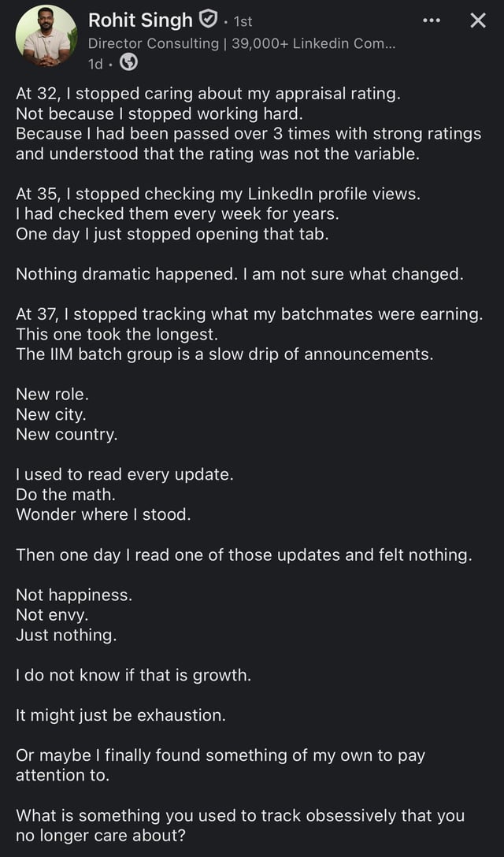Click the Rohit Singh name link
The height and width of the screenshot is (857, 504).
tap(140, 20)
